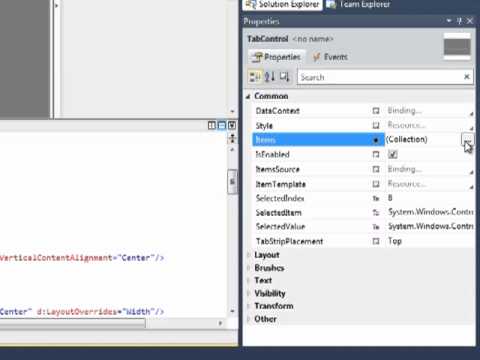Screen dimensions: 480x360
Task: Click the DataContext property marker icon
Action: click(376, 111)
